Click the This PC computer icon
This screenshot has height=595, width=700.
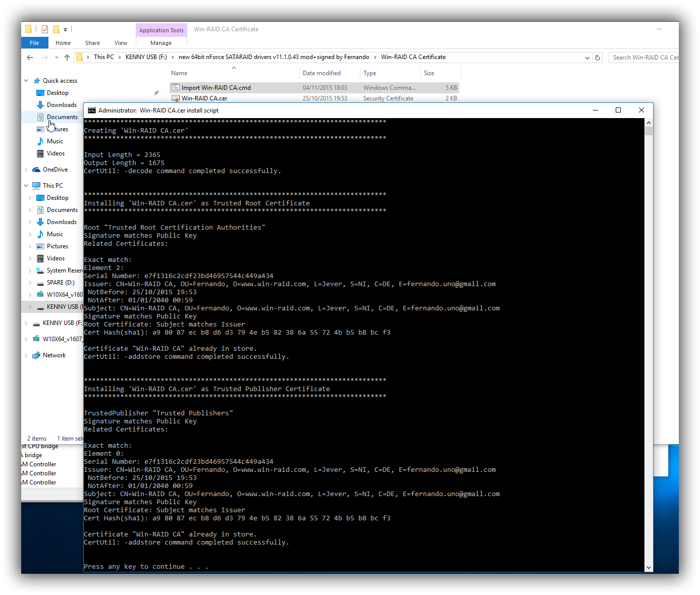pyautogui.click(x=36, y=186)
